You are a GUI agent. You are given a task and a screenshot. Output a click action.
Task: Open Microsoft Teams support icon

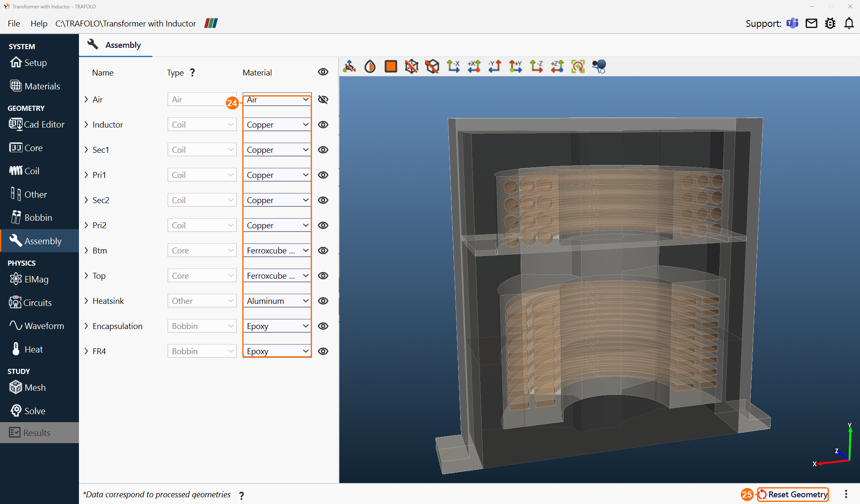coord(792,23)
